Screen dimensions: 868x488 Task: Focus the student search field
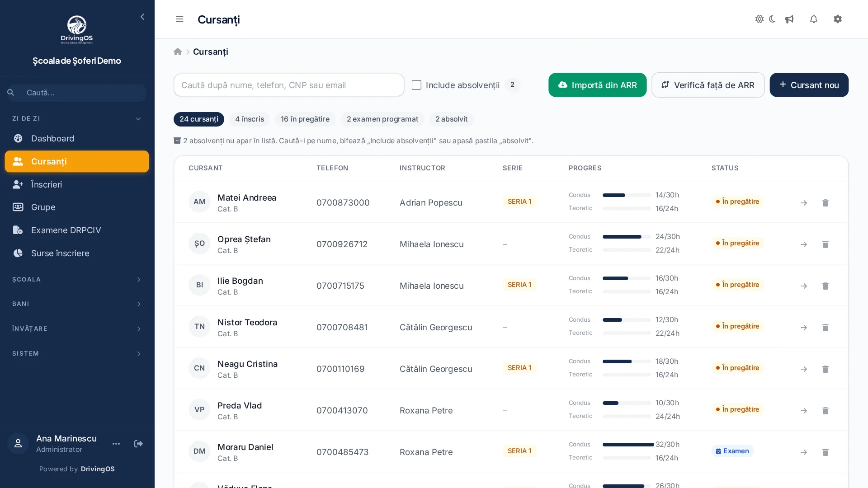click(x=289, y=85)
